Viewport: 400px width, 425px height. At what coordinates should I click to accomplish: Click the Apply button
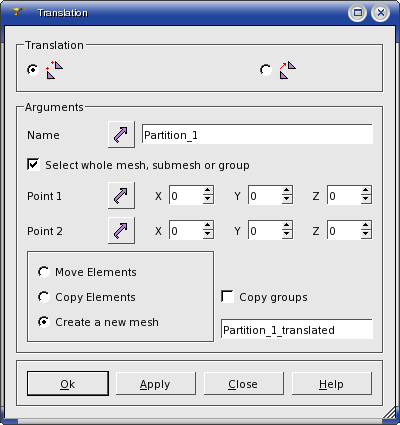(x=155, y=384)
